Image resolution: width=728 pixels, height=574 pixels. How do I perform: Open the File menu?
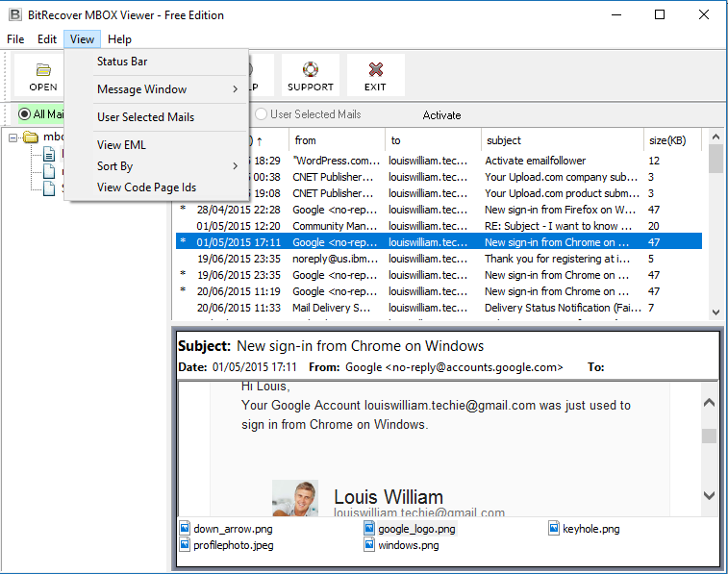click(15, 39)
